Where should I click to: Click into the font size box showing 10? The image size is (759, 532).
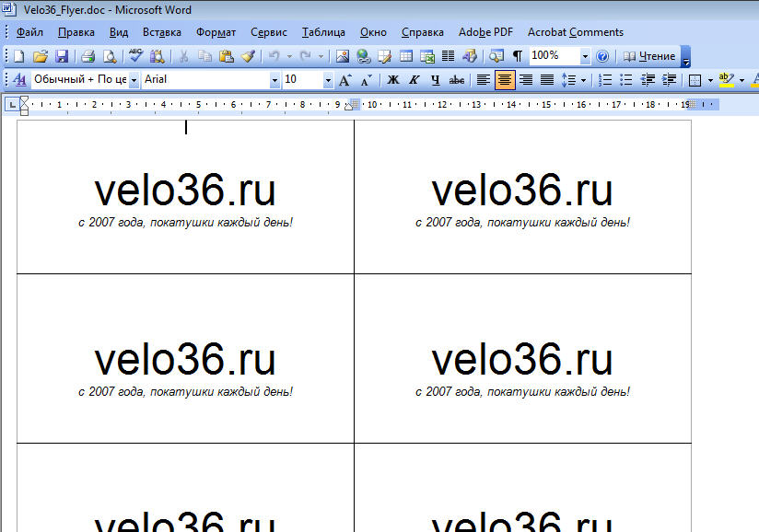(x=302, y=79)
